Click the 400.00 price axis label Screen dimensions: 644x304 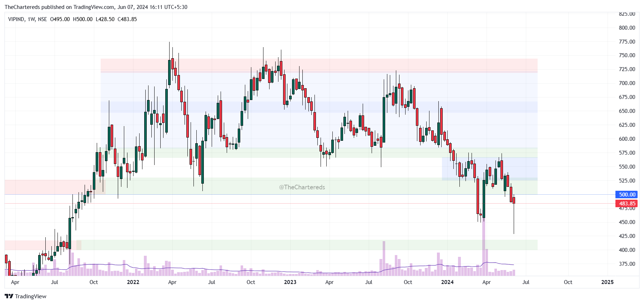(627, 250)
